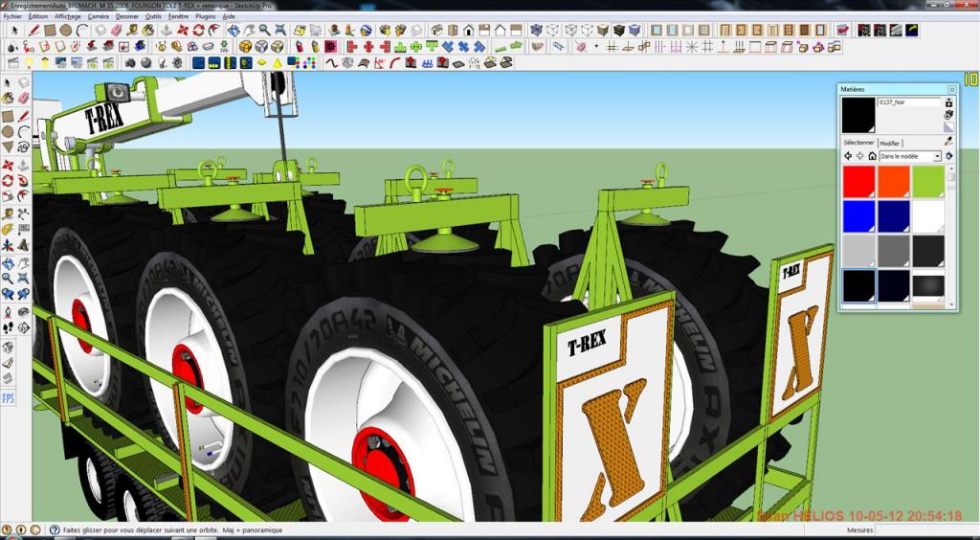Activate the Tape Measure tool in the top toolbar
This screenshot has height=540, width=980.
click(x=132, y=30)
